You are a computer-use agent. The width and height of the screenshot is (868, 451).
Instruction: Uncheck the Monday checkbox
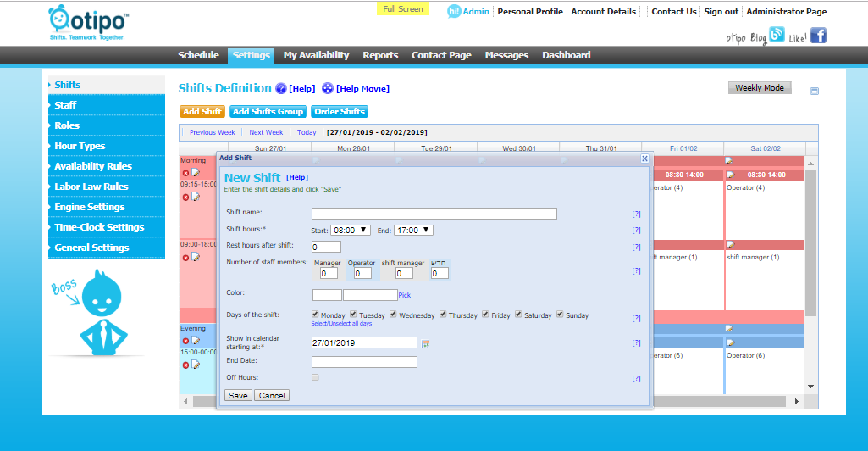315,315
